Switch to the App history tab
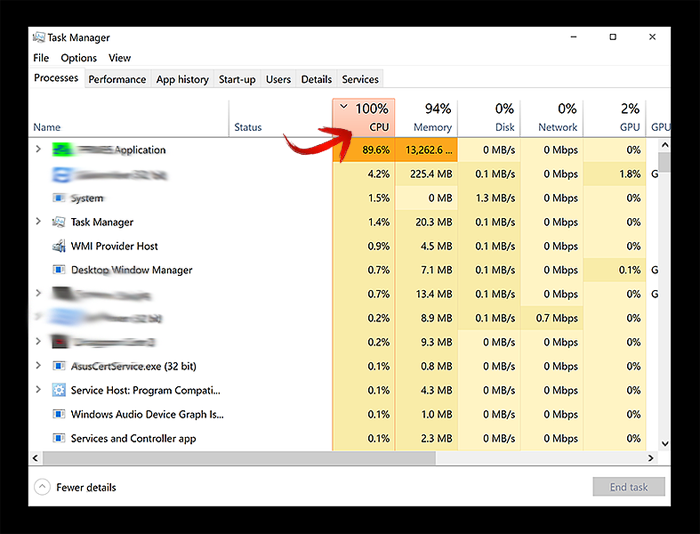 point(182,79)
